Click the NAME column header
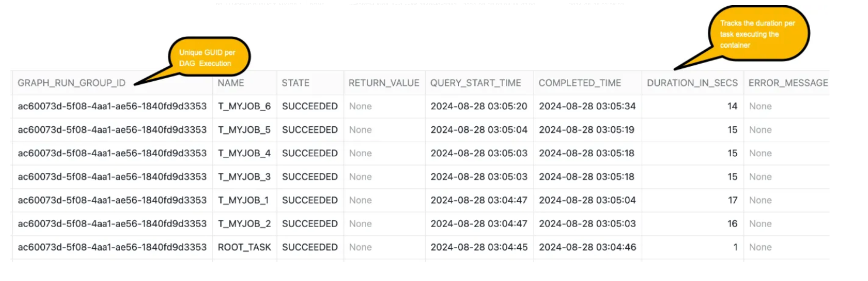 [231, 83]
